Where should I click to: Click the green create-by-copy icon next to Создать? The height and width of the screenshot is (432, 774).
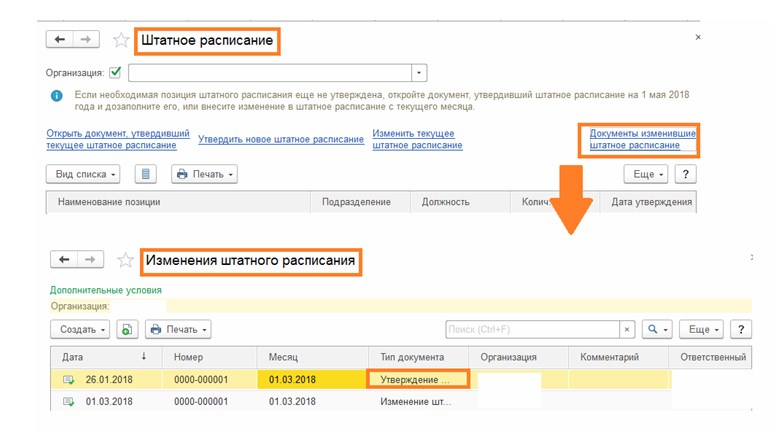pos(127,329)
